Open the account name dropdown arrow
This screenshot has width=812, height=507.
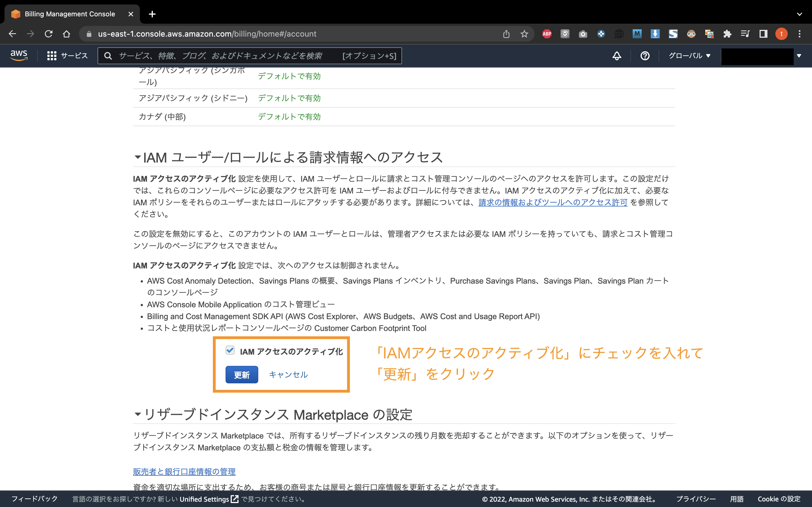[799, 56]
